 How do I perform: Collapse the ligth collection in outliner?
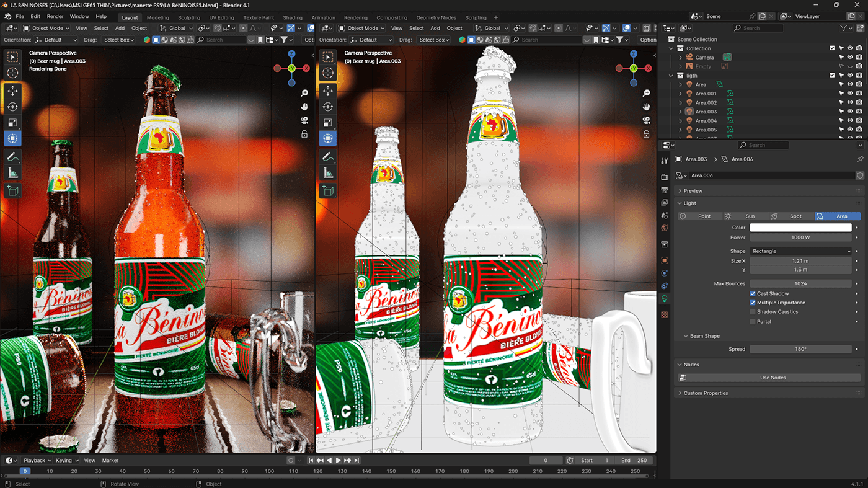[671, 76]
